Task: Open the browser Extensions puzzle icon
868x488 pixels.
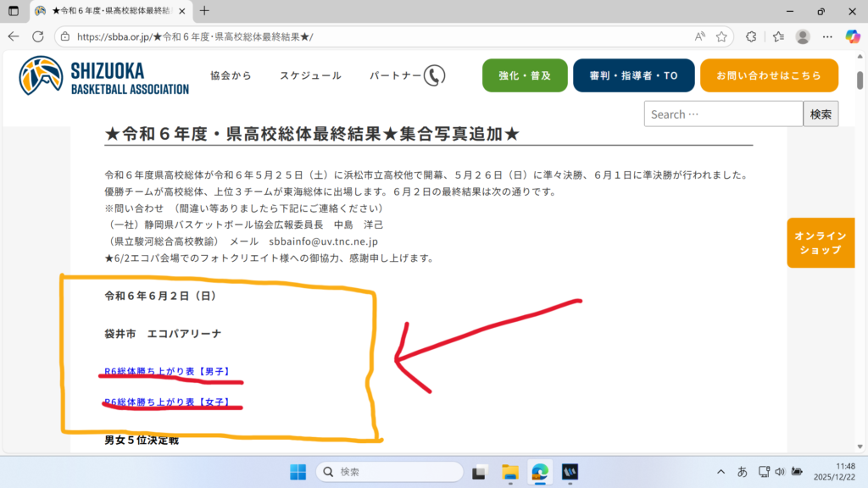Action: click(x=751, y=36)
